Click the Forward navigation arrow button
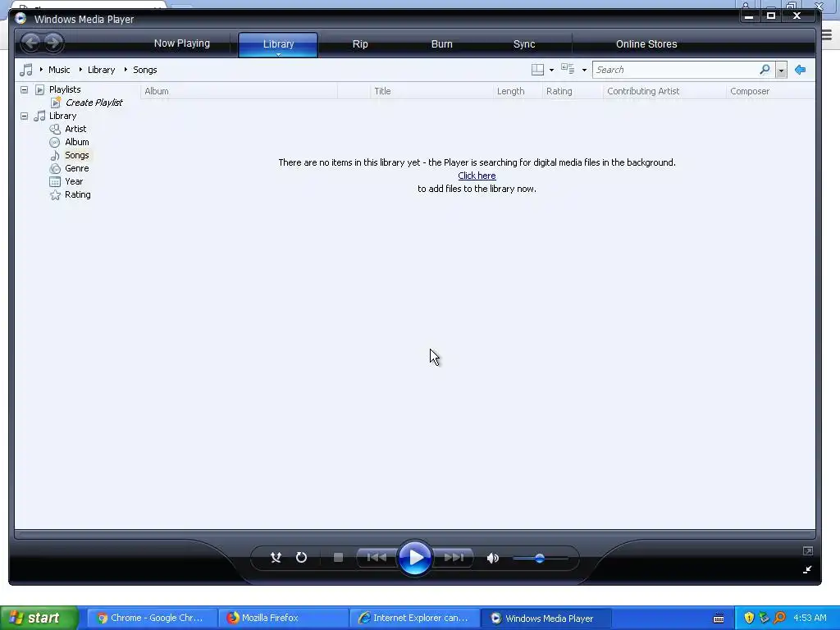Viewport: 840px width, 630px height. tap(53, 43)
